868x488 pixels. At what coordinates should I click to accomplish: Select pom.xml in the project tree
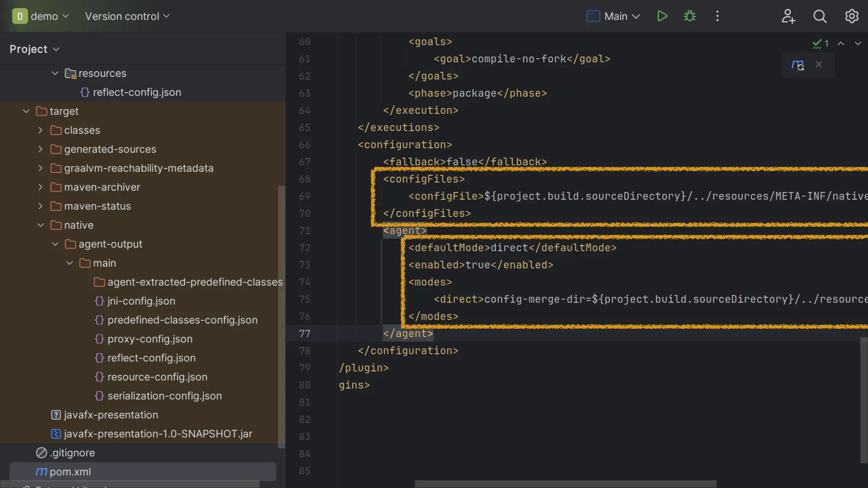pyautogui.click(x=70, y=471)
